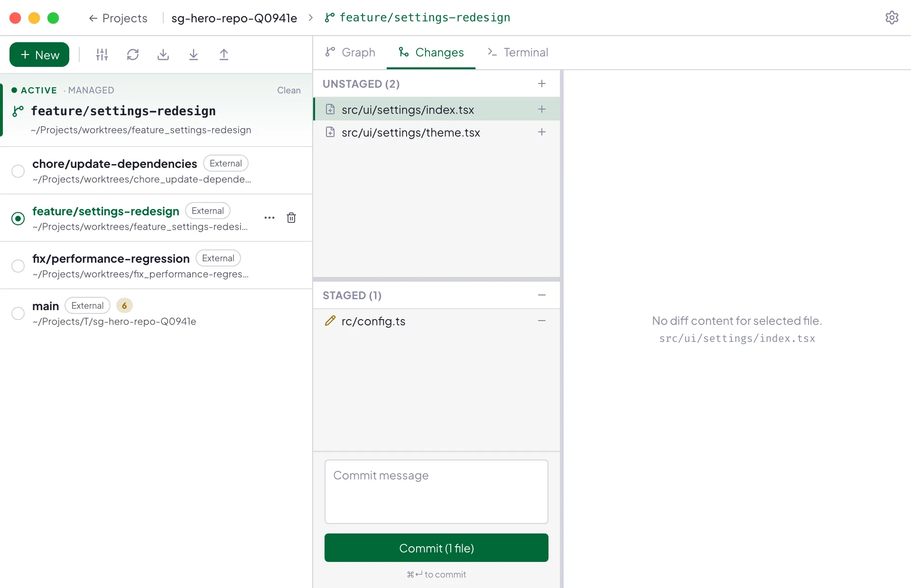The height and width of the screenshot is (588, 911).
Task: Select fix/performance-regression worktree radio
Action: tap(18, 266)
